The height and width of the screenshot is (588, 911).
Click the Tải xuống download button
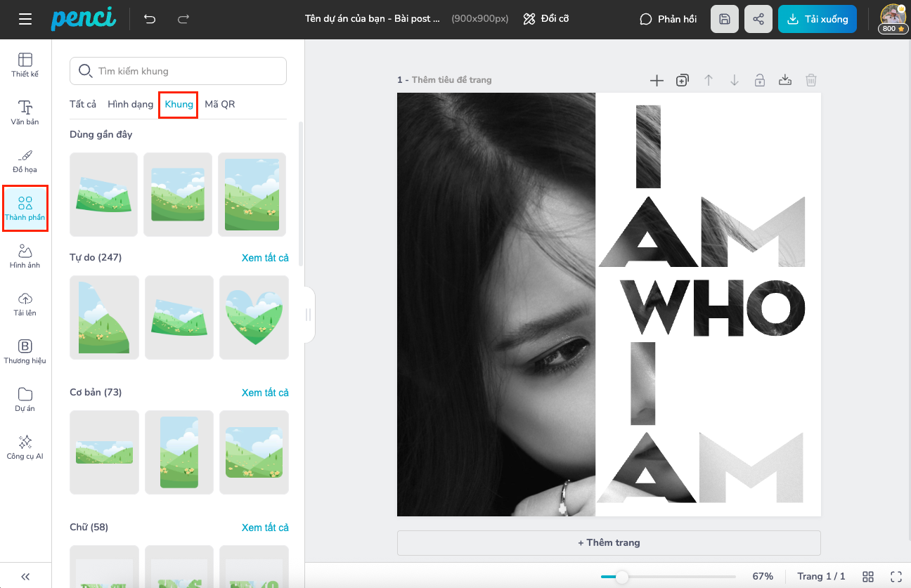pos(818,19)
